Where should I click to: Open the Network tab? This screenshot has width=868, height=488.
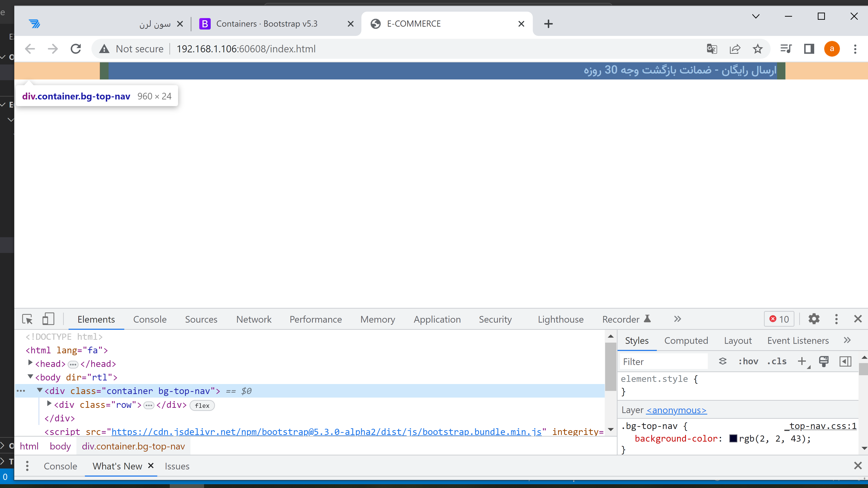tap(254, 319)
